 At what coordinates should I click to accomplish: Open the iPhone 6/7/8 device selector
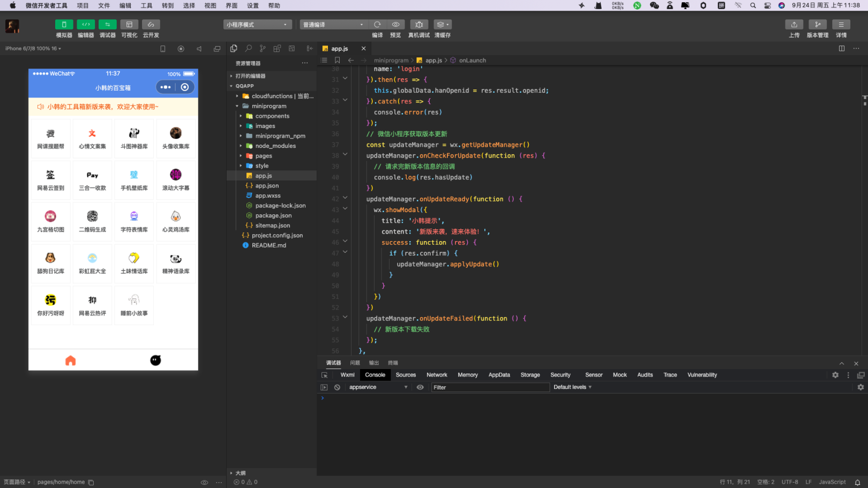[x=33, y=49]
